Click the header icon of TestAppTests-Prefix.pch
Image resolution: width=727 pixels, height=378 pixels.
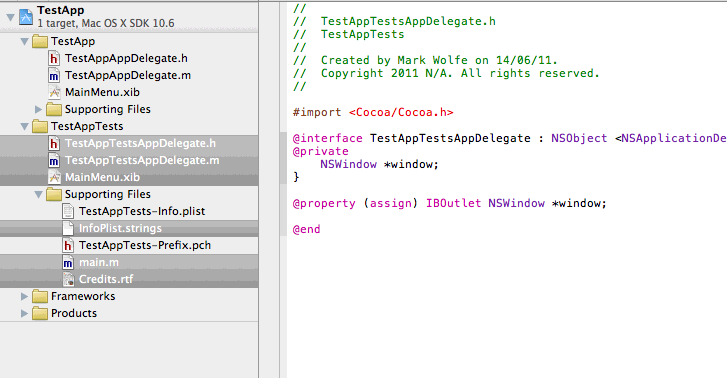pos(68,245)
